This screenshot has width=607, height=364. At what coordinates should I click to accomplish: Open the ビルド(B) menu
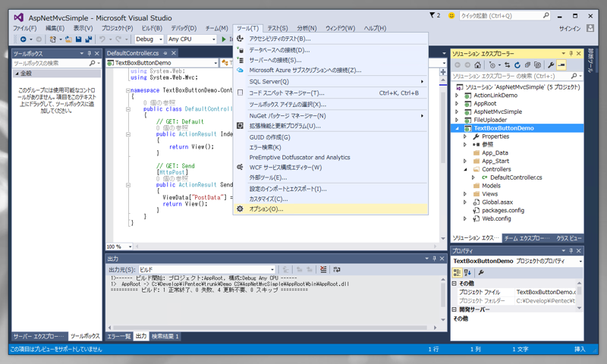tap(152, 28)
